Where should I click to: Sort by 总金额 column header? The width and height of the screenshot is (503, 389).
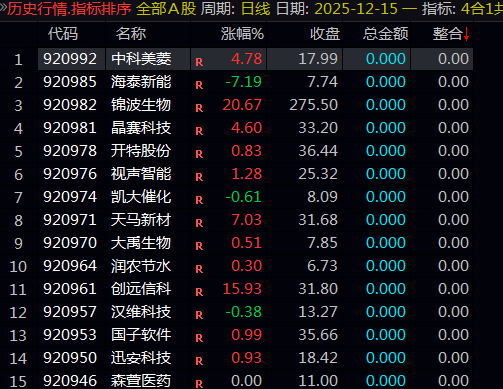pos(386,34)
